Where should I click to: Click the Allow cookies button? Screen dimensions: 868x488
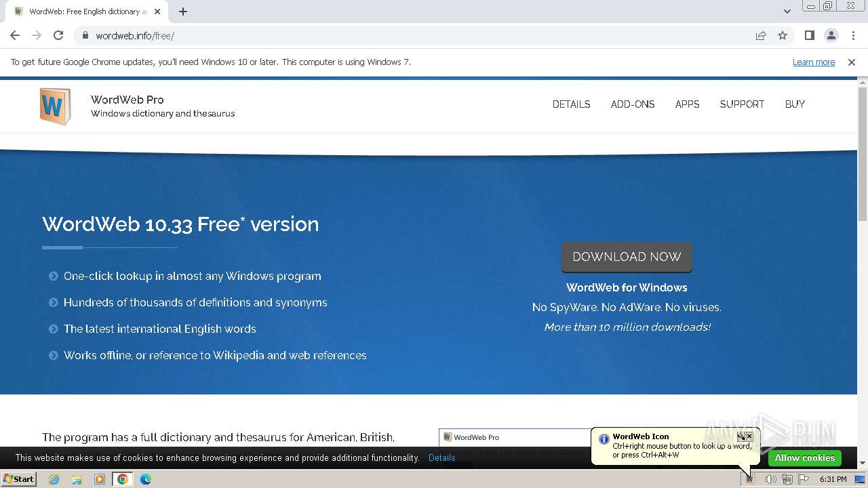coord(804,458)
